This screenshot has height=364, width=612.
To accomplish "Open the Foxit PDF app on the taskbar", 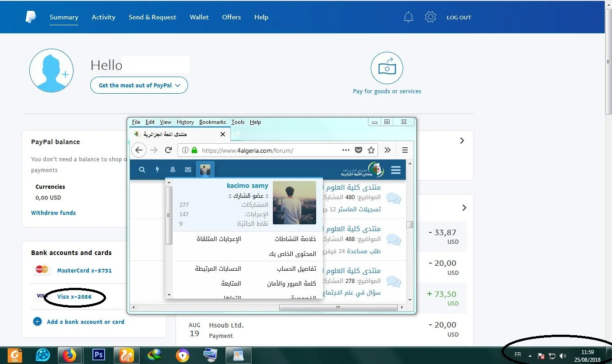I will (x=16, y=355).
